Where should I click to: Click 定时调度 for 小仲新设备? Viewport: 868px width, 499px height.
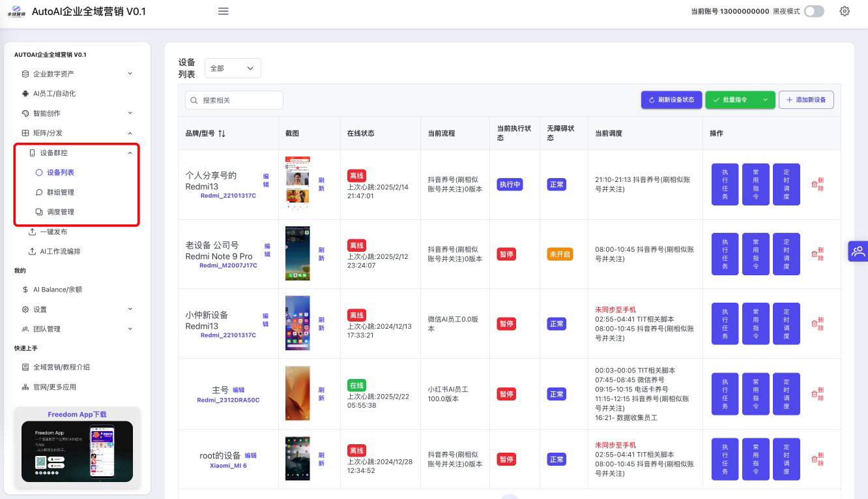tap(787, 324)
